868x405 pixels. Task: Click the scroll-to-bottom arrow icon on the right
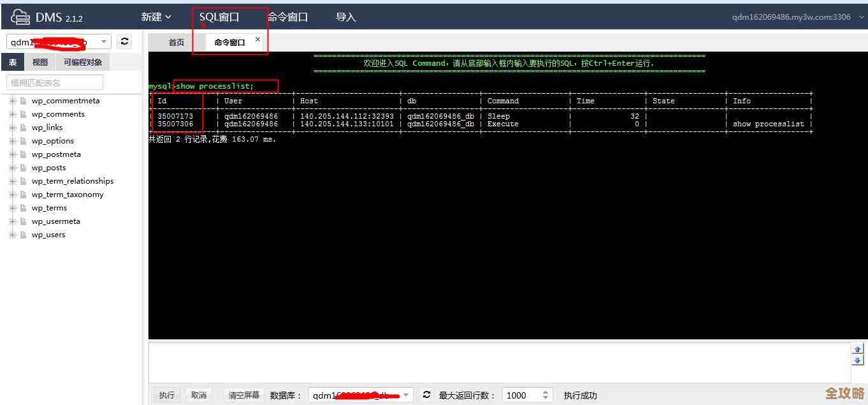pyautogui.click(x=857, y=360)
